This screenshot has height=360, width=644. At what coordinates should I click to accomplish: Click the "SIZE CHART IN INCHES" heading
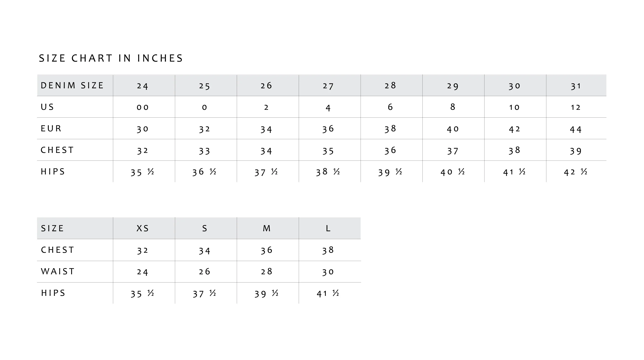[x=111, y=58]
